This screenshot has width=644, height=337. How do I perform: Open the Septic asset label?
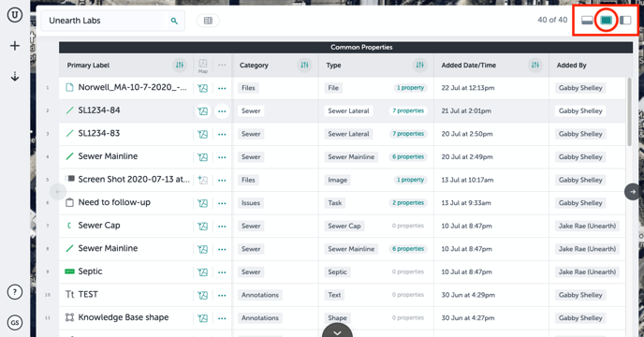pyautogui.click(x=90, y=271)
